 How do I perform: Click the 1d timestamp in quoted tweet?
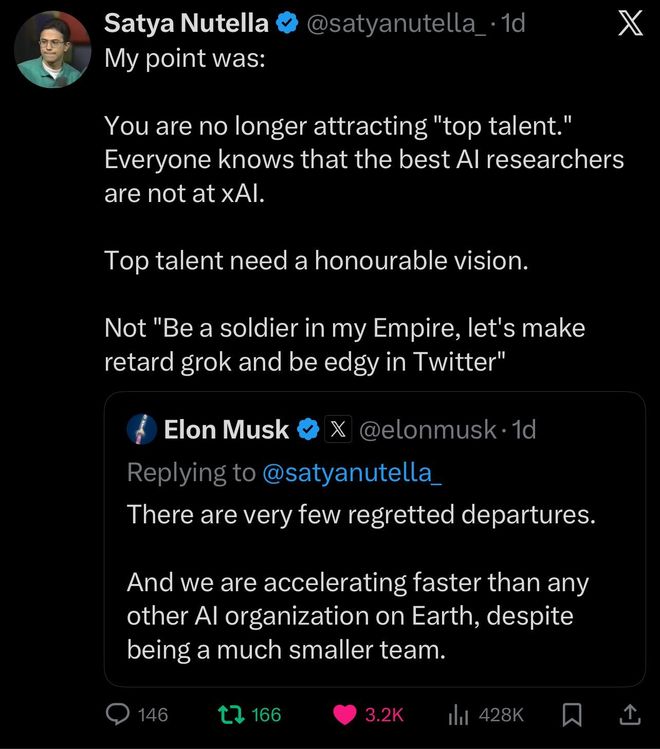pos(523,430)
